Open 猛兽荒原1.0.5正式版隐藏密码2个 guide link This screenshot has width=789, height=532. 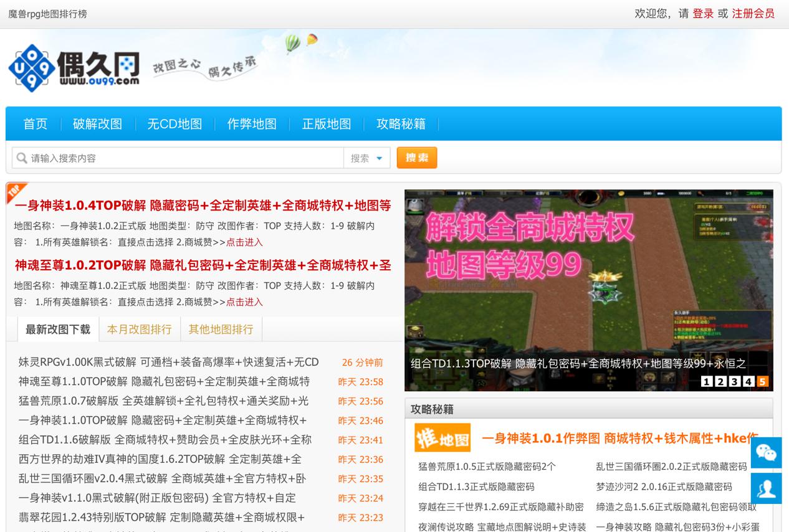tap(487, 466)
